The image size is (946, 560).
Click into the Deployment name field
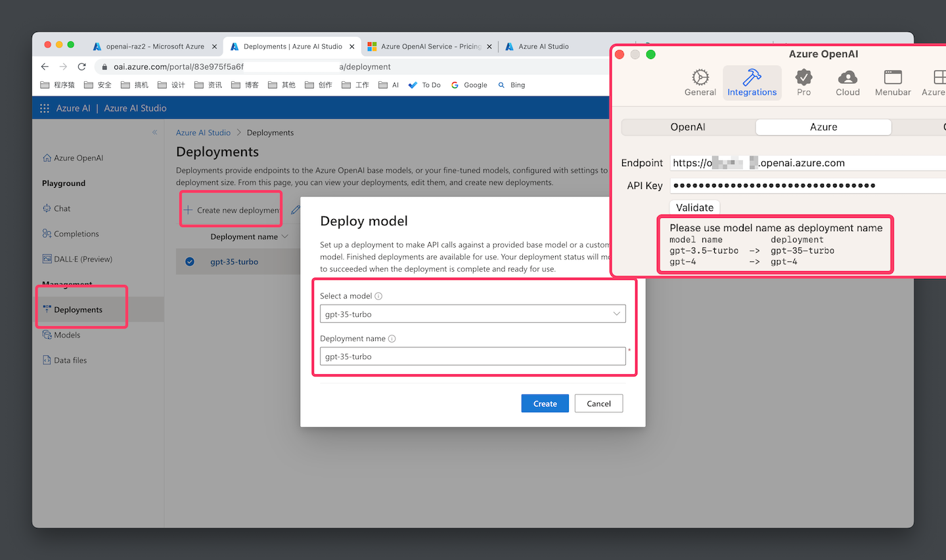[472, 356]
